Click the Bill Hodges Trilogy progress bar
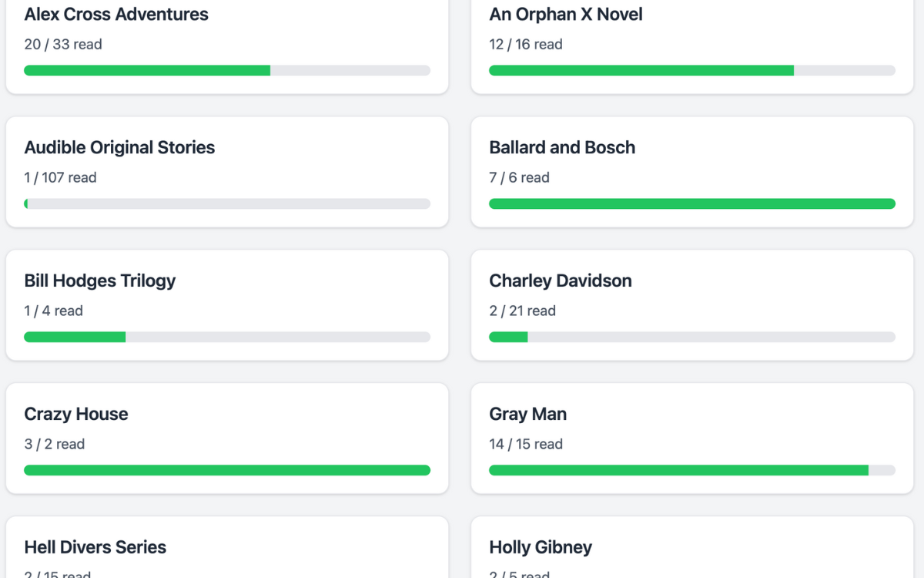Screen dimensions: 924x578 [x=227, y=337]
